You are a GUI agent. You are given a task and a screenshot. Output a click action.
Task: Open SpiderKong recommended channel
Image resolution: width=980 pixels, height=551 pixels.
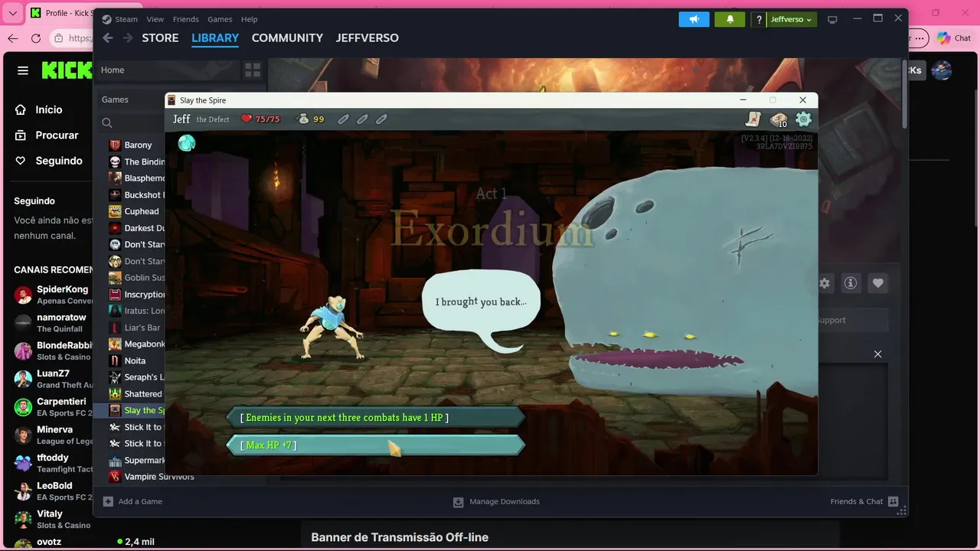[x=52, y=295]
